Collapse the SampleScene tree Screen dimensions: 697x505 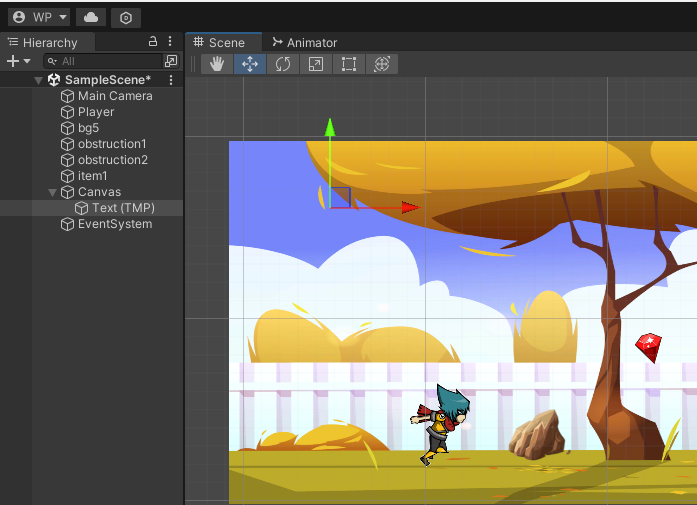(x=38, y=80)
